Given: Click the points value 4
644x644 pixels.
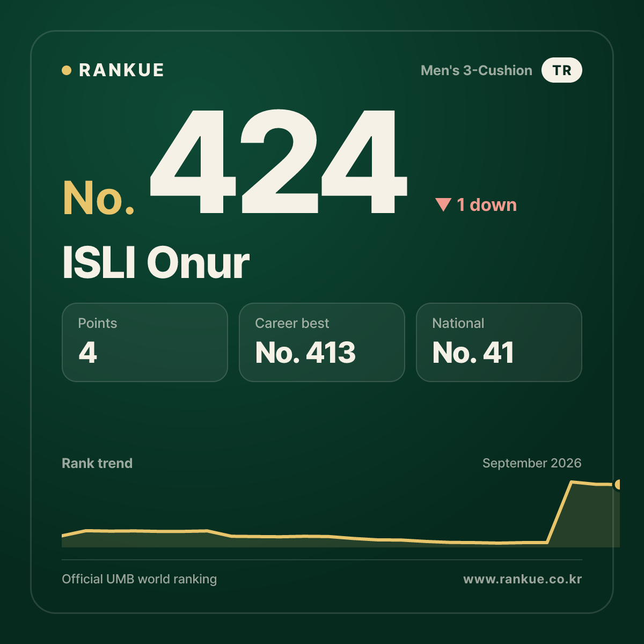Looking at the screenshot, I should (87, 353).
